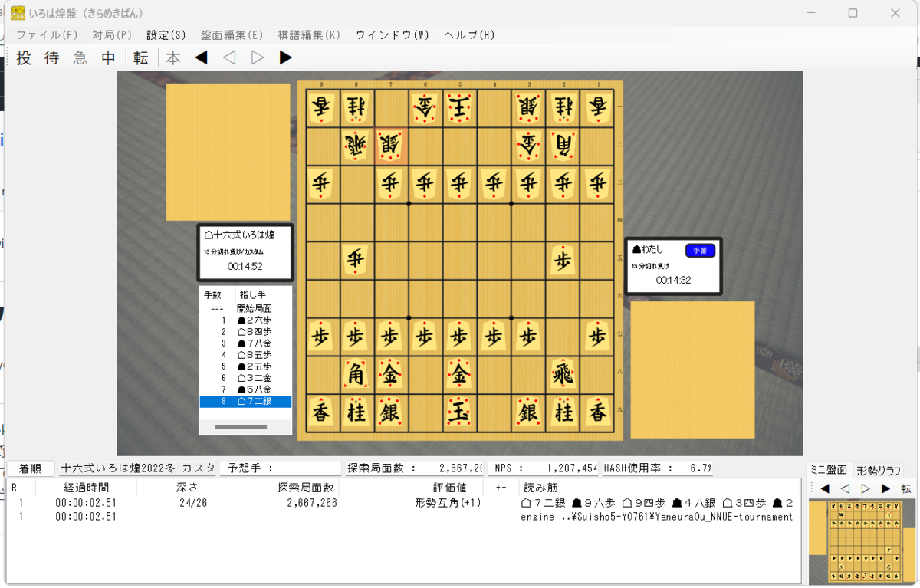Click the 本 (main line) toolbar button
This screenshot has height=588, width=920.
tap(174, 57)
